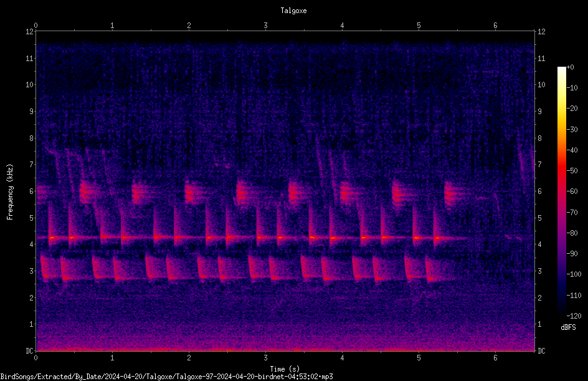Screen dimensions: 588x381
Task: Click the 8 kHz label on right axis
Action: tap(539, 138)
